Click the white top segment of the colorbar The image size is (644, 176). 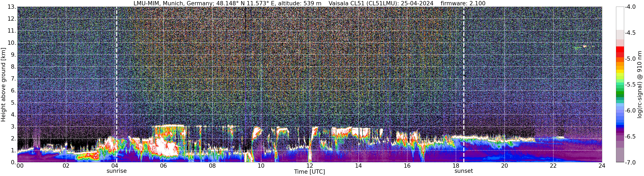620,18
